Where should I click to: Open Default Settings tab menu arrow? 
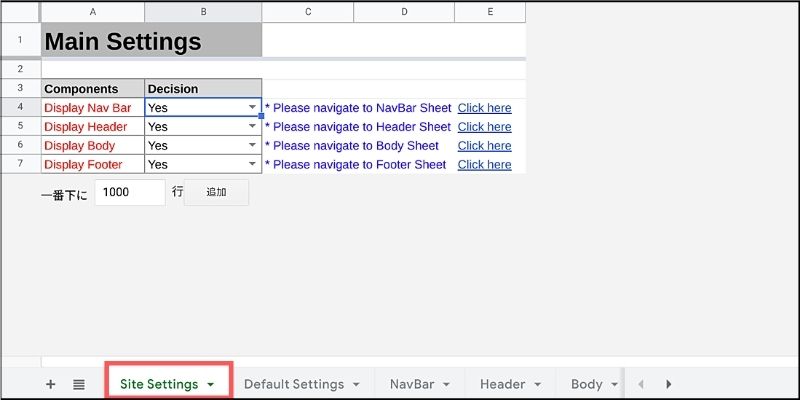pyautogui.click(x=356, y=385)
